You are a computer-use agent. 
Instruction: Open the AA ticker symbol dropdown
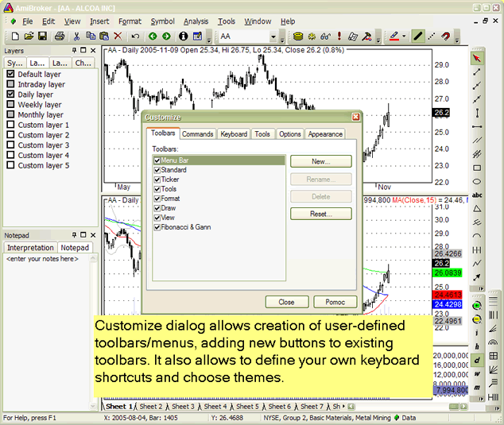[x=273, y=37]
